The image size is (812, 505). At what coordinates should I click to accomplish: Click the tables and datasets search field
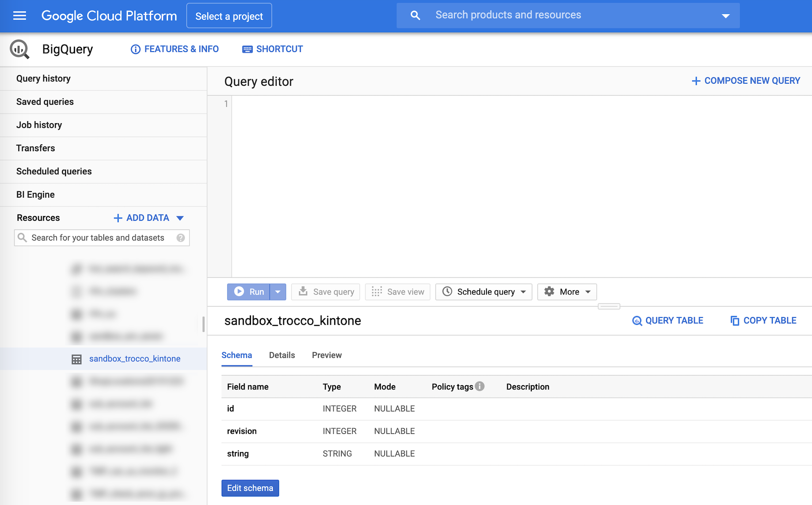[x=98, y=238]
